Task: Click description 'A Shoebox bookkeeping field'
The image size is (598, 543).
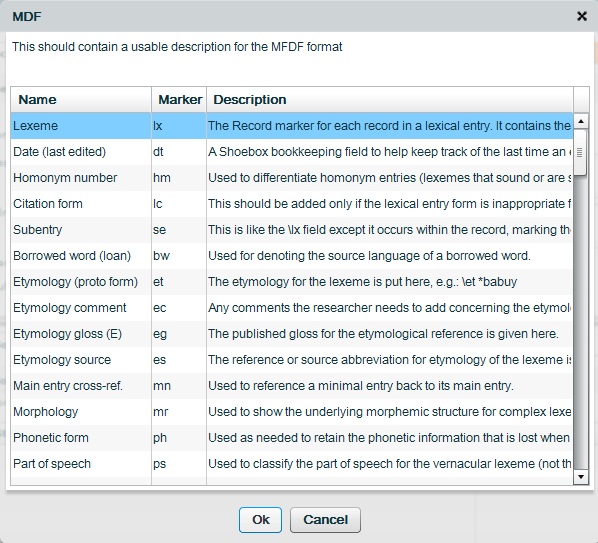Action: [x=390, y=152]
